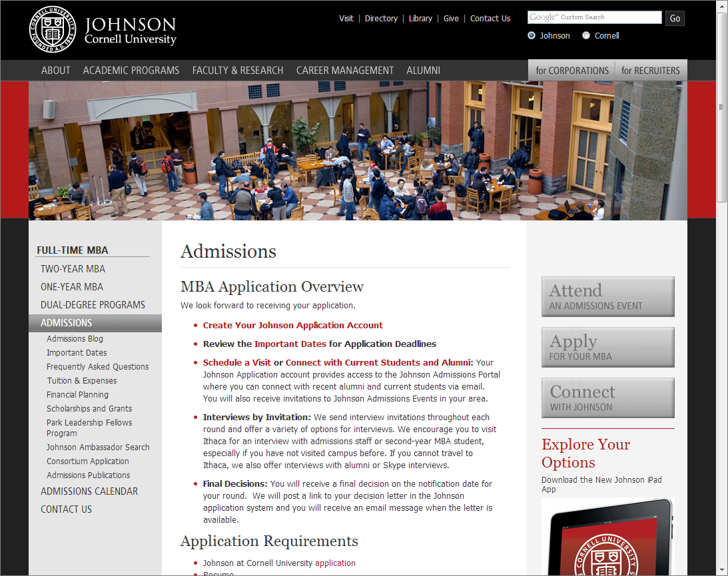Click the scrollbar down arrow
Viewport: 728px width, 576px height.
click(721, 570)
